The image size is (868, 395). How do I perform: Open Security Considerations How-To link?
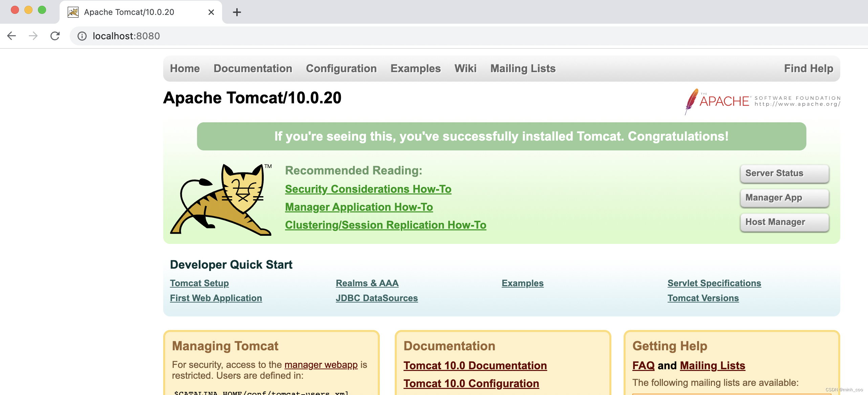click(368, 189)
